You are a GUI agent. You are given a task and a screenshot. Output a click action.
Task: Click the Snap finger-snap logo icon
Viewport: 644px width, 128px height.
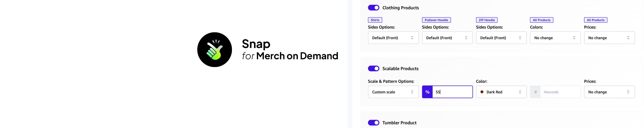tap(215, 49)
